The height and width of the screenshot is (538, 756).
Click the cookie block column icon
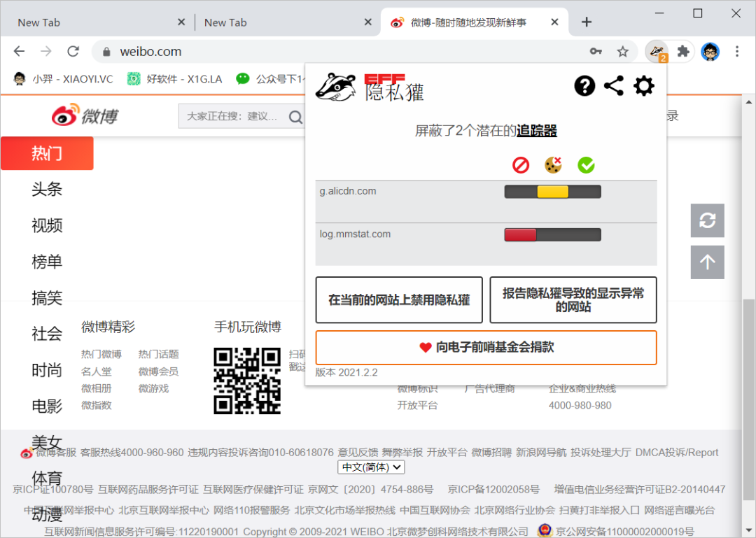pyautogui.click(x=554, y=165)
